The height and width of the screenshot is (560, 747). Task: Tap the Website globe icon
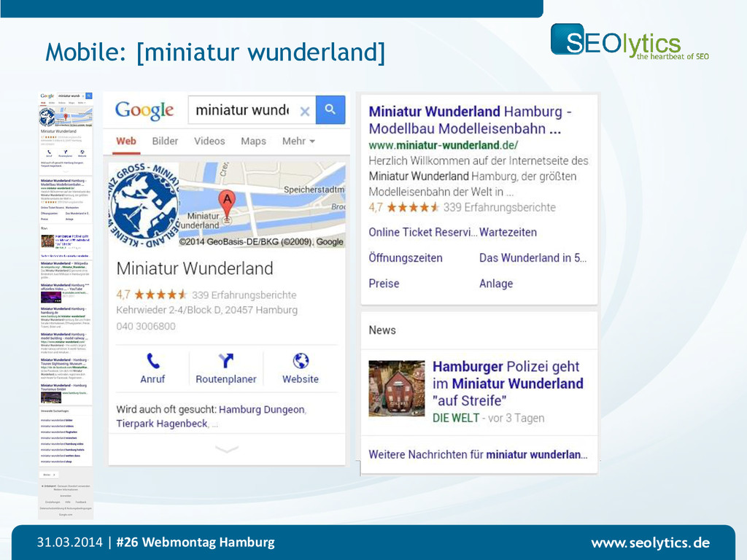tap(301, 361)
